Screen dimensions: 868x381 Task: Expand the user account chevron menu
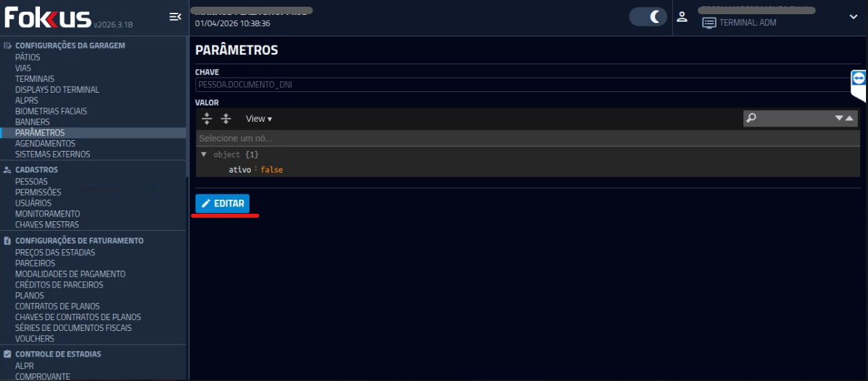[x=853, y=17]
